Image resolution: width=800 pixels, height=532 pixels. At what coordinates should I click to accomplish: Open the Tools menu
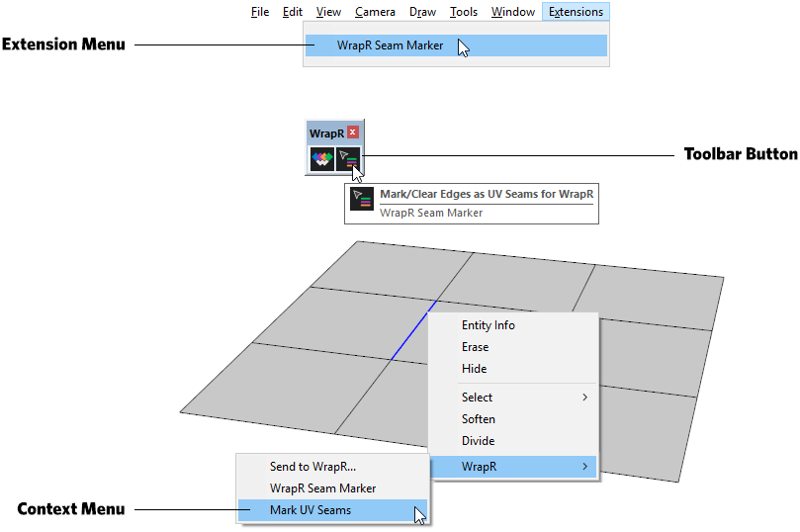[x=463, y=12]
